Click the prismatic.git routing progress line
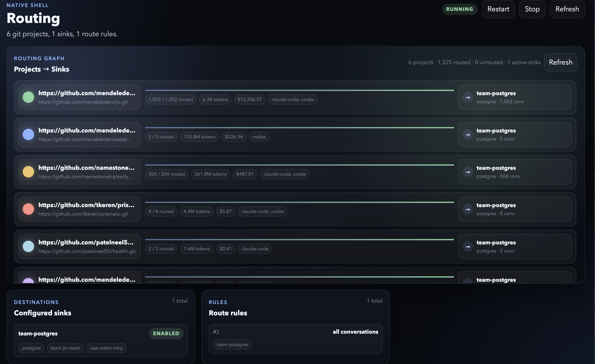The image size is (595, 364). click(x=299, y=202)
